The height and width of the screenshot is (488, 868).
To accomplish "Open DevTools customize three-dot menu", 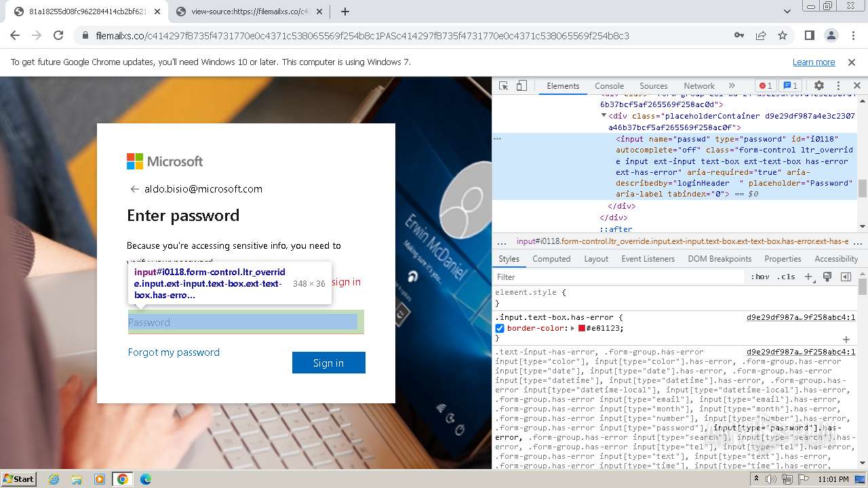I will (x=838, y=86).
